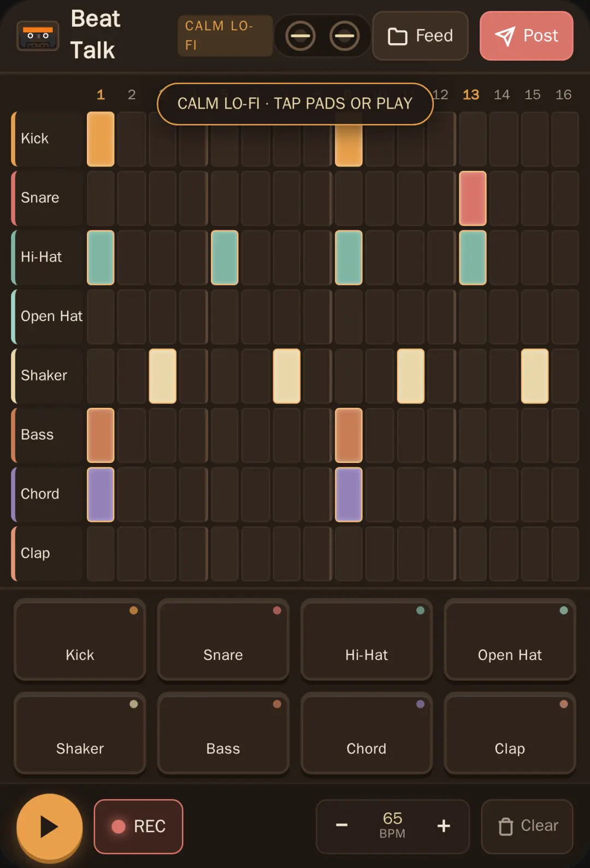Enable Open Hat step 16

(x=565, y=317)
